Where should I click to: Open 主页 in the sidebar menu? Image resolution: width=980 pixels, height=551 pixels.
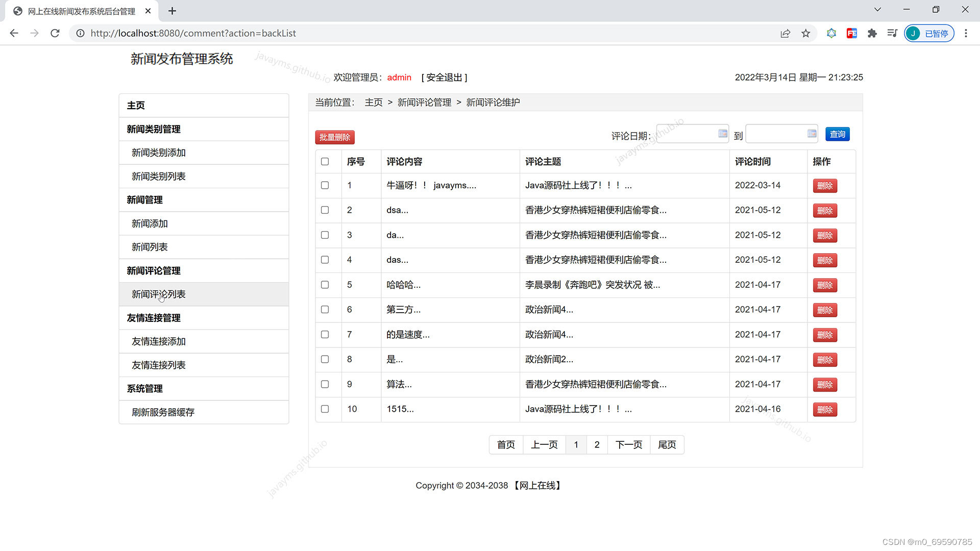point(204,105)
